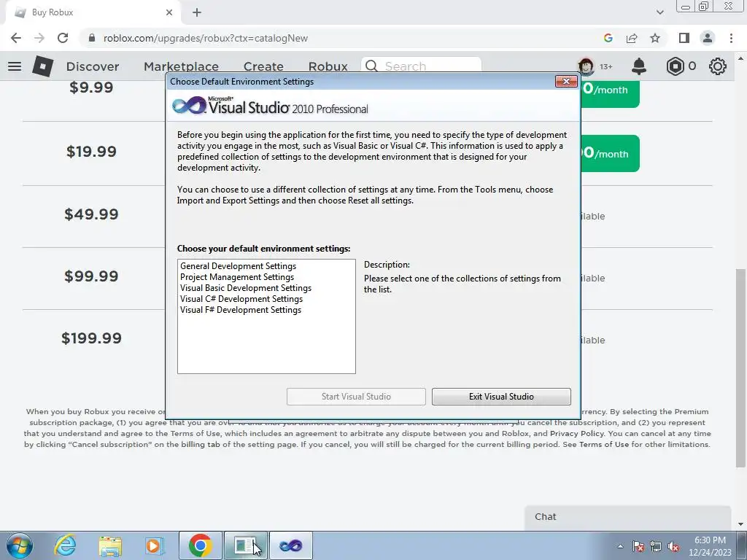Open Roblox notifications bell icon

[639, 66]
